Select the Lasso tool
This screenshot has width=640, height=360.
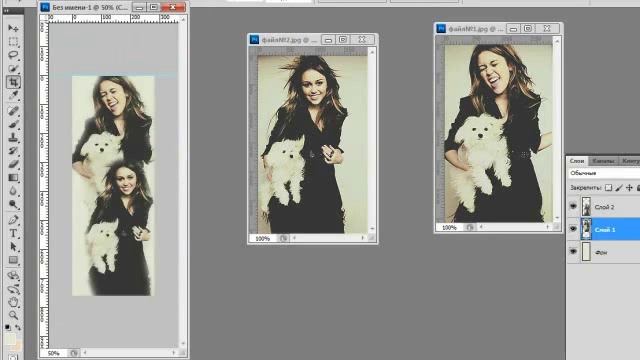(13, 55)
